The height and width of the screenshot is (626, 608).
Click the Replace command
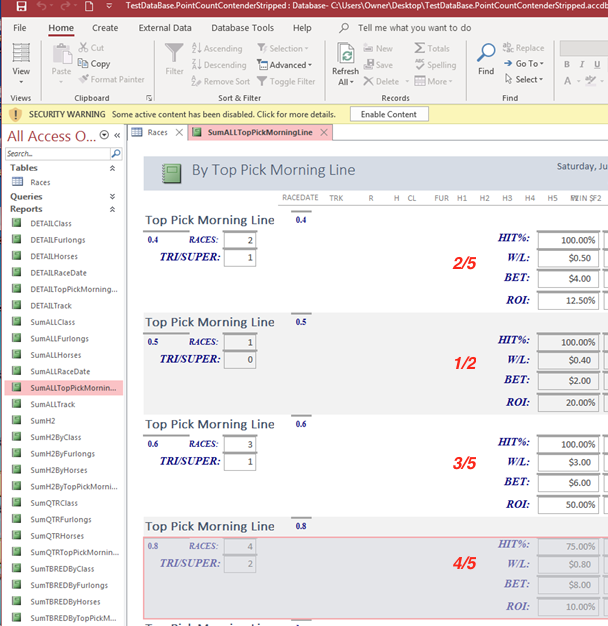point(523,48)
